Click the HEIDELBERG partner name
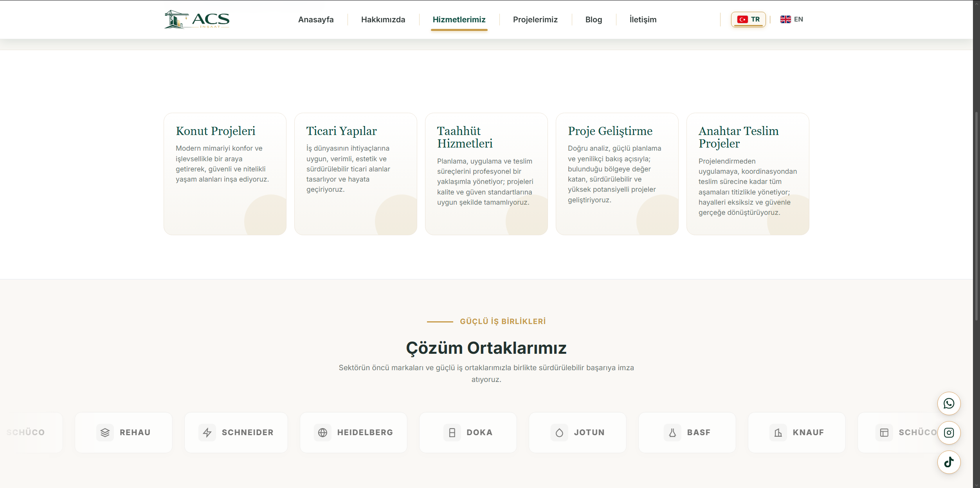Viewport: 980px width, 488px height. [365, 432]
